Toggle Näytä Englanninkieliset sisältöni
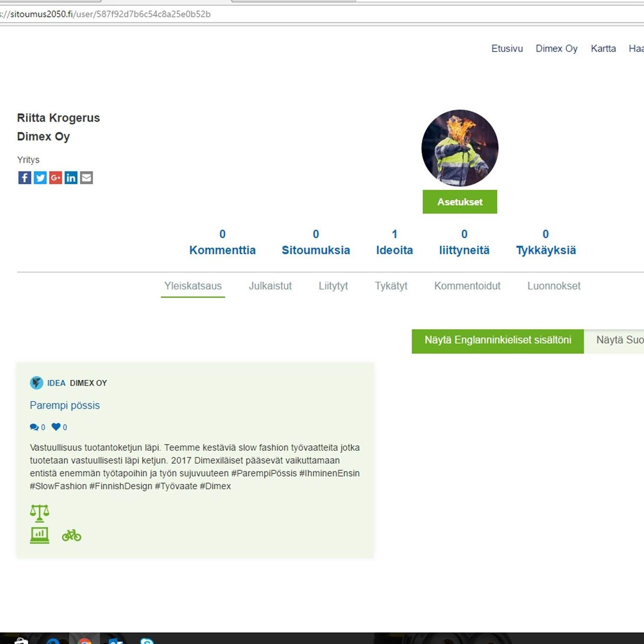The image size is (644, 644). click(497, 341)
